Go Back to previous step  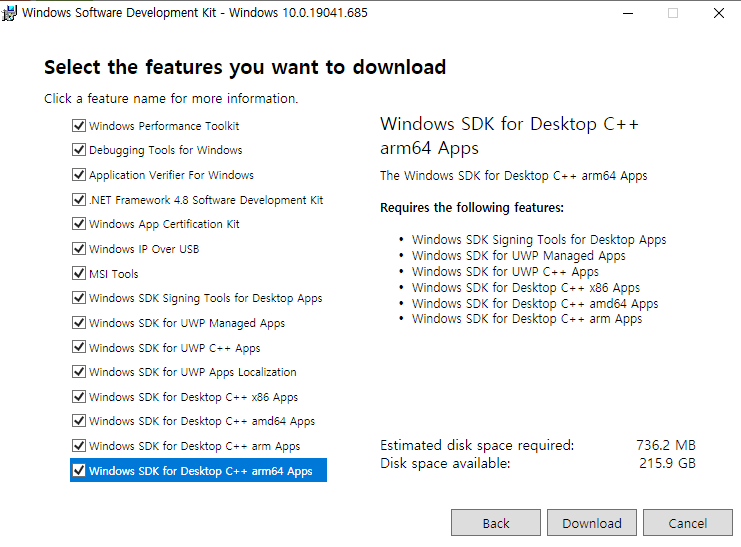[496, 522]
